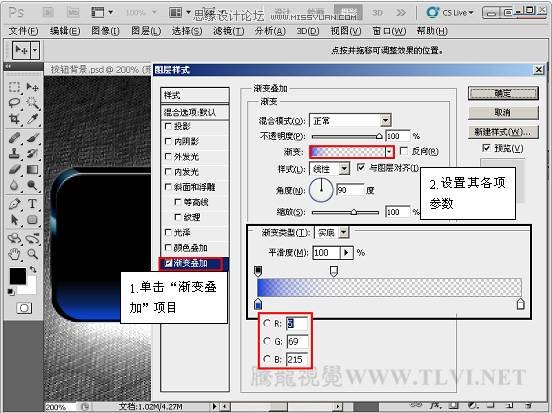
Task: Open the 视图(V) view menu
Action: click(x=346, y=31)
